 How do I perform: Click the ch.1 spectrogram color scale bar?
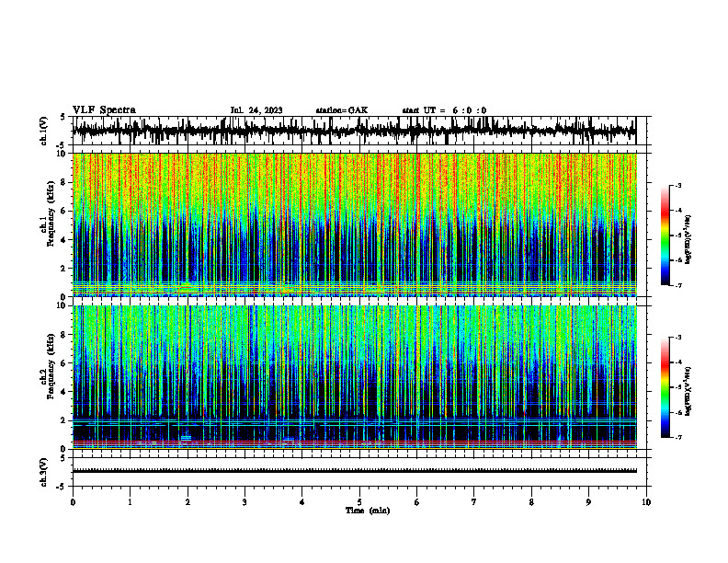[665, 236]
